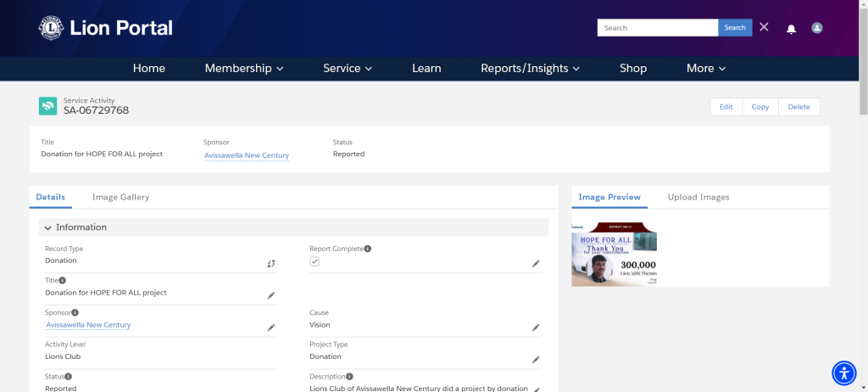The width and height of the screenshot is (868, 392).
Task: Click the blue Search button
Action: 735,28
